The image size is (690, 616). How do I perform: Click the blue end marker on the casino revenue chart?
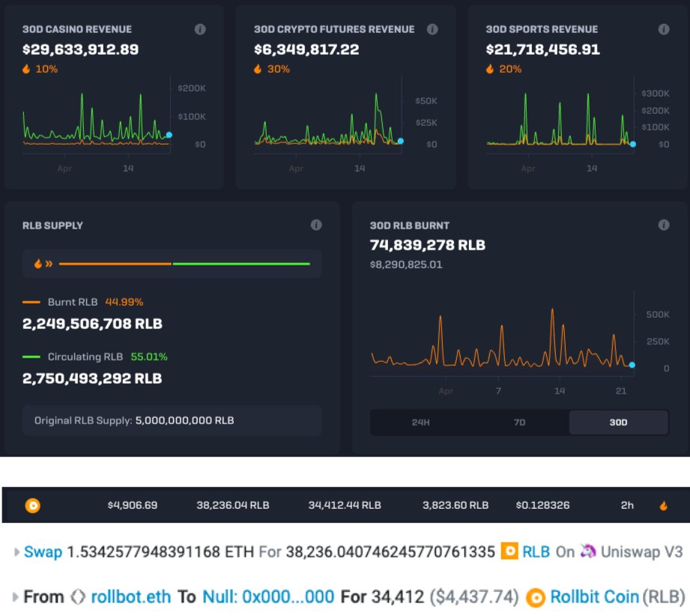pyautogui.click(x=169, y=135)
